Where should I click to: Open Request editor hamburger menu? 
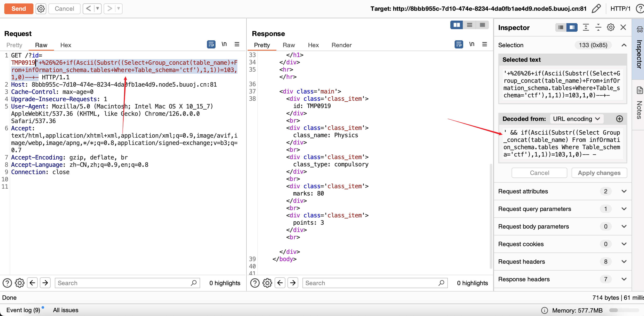(237, 44)
